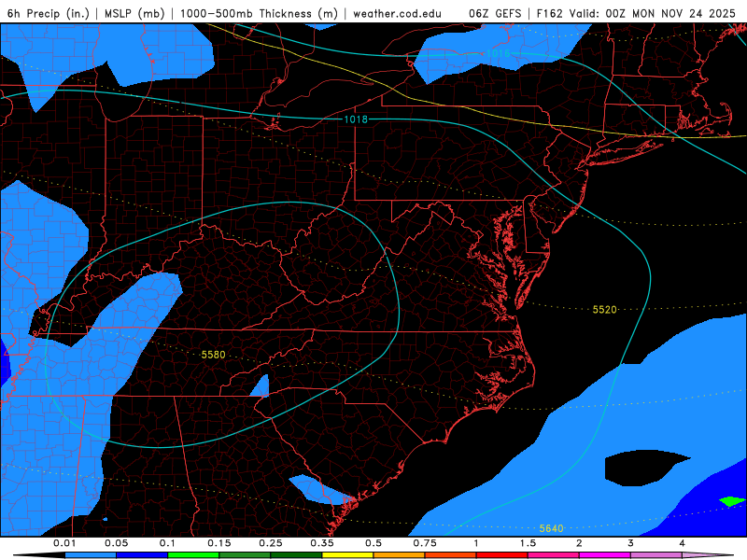Viewport: 747px width, 560px height.
Task: Select the dark green 0.25 legend swatch
Action: click(x=296, y=555)
